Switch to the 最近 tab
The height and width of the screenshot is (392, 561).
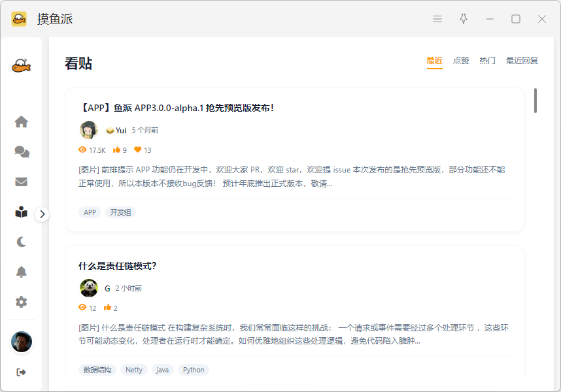pyautogui.click(x=434, y=61)
